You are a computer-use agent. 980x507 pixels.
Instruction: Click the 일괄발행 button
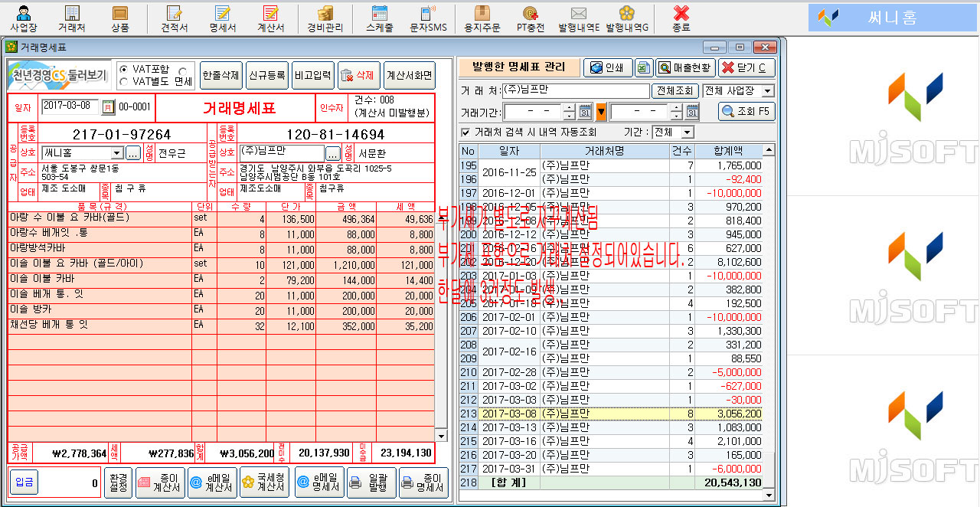pos(372,482)
